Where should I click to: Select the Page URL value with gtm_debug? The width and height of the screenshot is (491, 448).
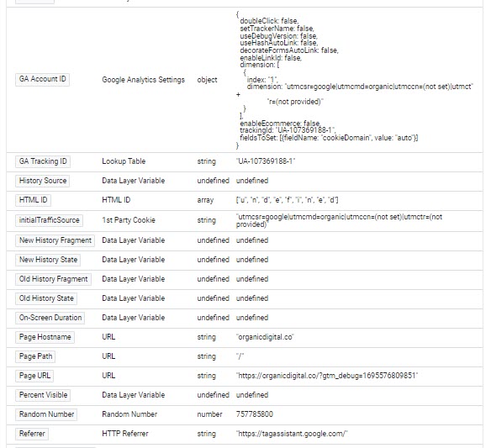(327, 376)
